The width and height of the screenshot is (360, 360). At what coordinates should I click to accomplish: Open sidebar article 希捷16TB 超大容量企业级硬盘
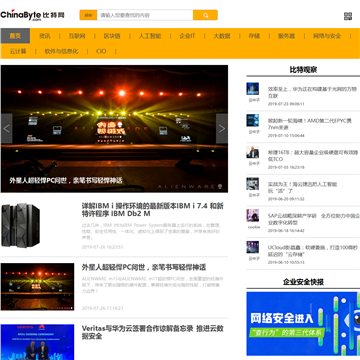312,156
